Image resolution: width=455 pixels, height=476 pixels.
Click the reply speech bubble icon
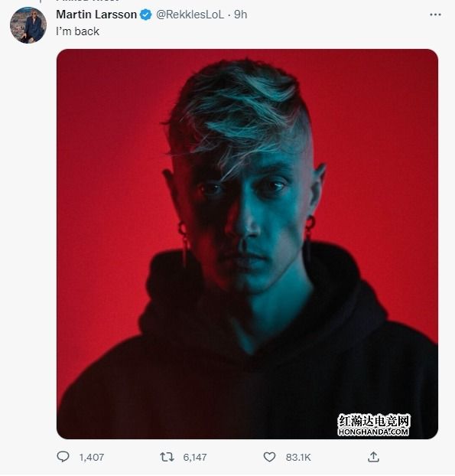coord(63,457)
